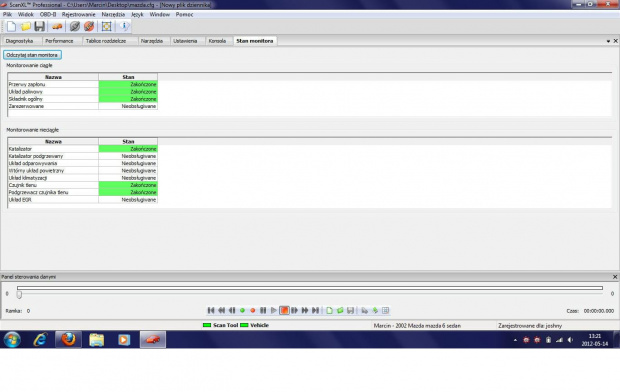Viewport: 620px width, 392px height.
Task: Click the red disconnect plug icon
Action: [x=89, y=27]
